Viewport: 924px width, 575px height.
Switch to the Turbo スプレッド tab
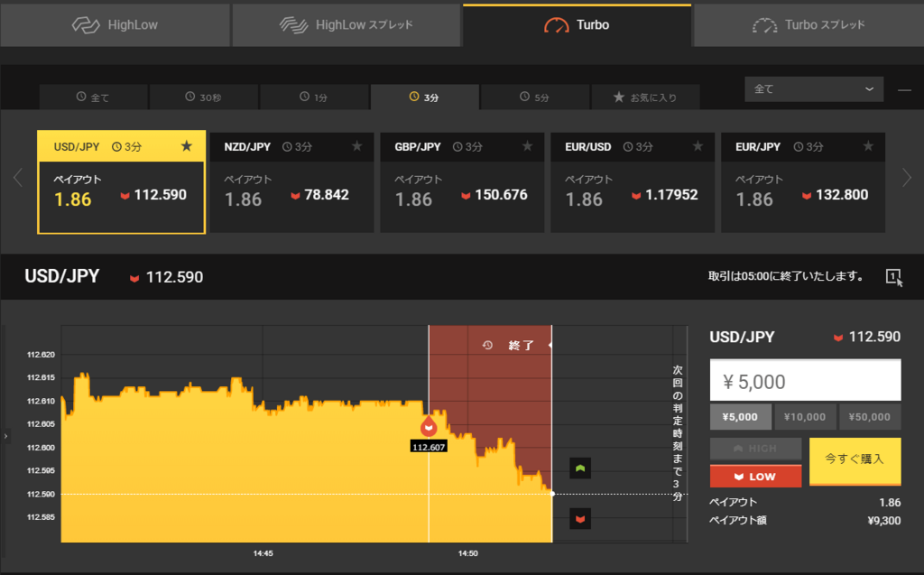808,25
